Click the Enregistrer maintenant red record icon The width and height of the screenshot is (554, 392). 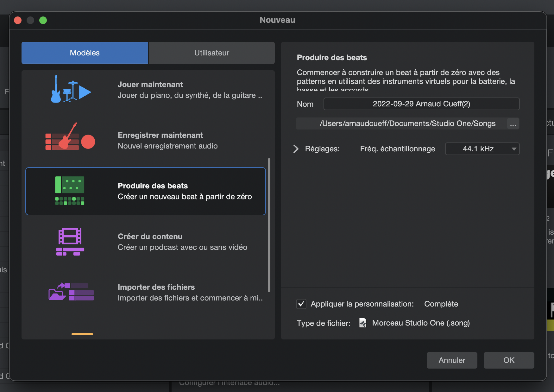(x=70, y=136)
